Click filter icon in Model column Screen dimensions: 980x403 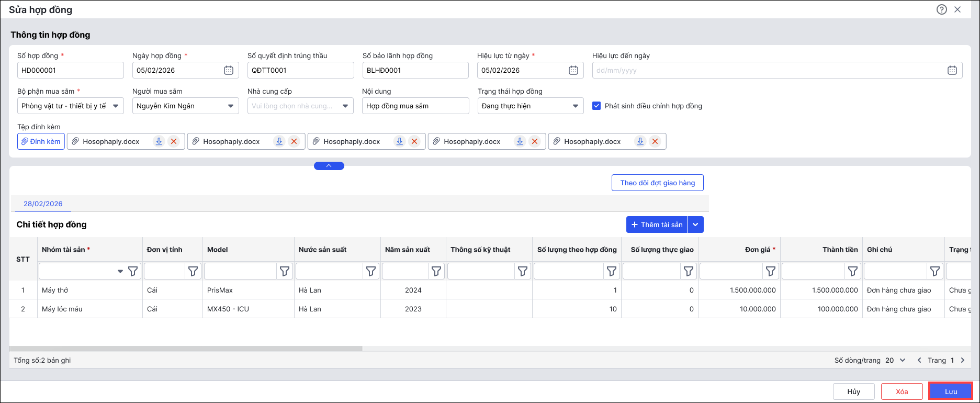284,271
